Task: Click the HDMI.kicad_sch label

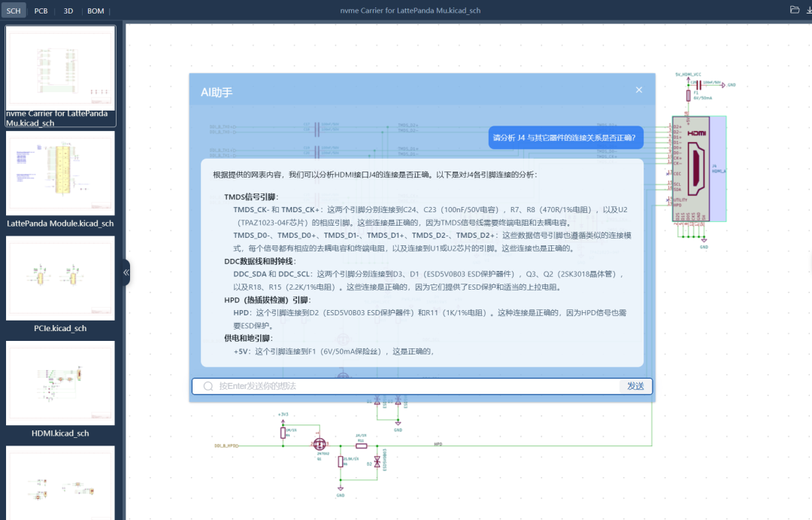Action: click(x=60, y=433)
